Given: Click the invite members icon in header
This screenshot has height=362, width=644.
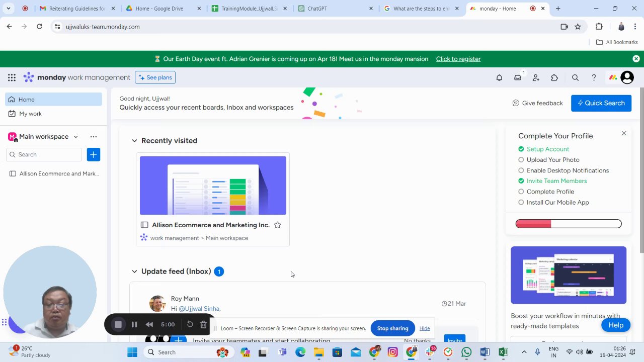Looking at the screenshot, I should (x=536, y=77).
